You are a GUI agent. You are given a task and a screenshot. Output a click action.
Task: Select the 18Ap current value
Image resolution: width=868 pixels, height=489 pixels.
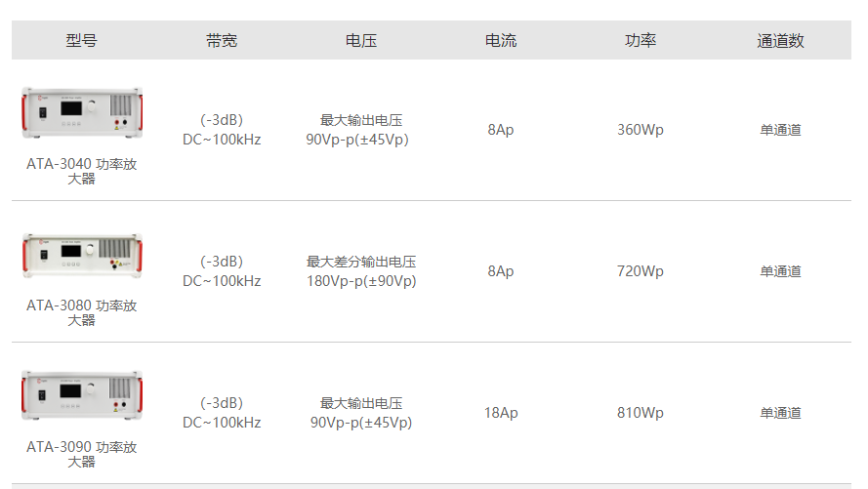[501, 413]
